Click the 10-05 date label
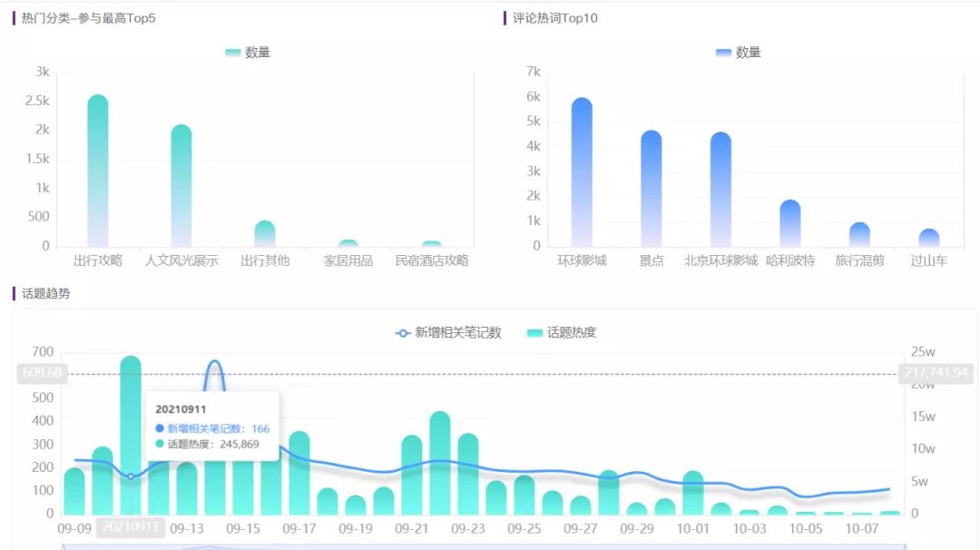Image resolution: width=980 pixels, height=550 pixels. pyautogui.click(x=806, y=529)
